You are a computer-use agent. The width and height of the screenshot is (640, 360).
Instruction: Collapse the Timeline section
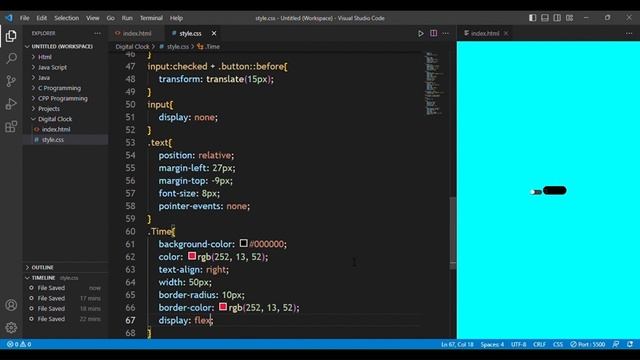coord(43,278)
